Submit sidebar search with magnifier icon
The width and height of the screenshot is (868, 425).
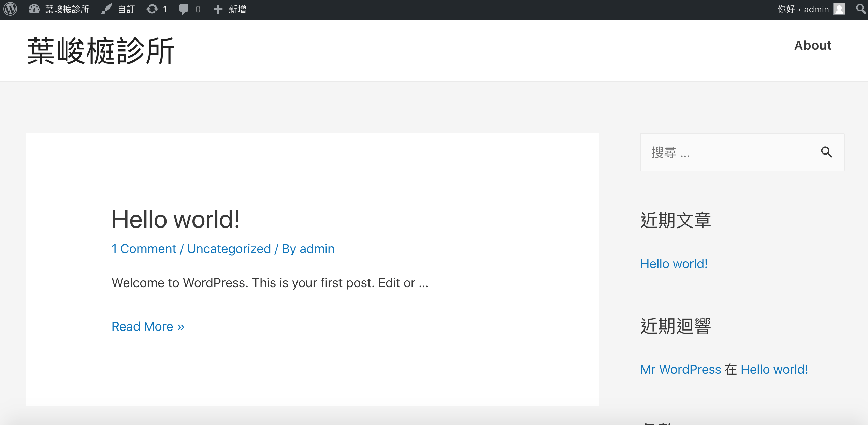point(826,152)
